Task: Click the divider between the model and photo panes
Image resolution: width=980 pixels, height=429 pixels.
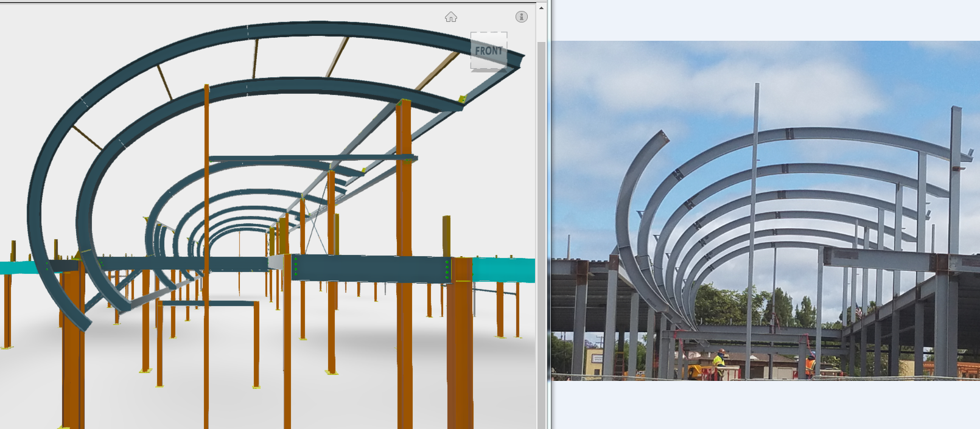Action: pyautogui.click(x=549, y=213)
